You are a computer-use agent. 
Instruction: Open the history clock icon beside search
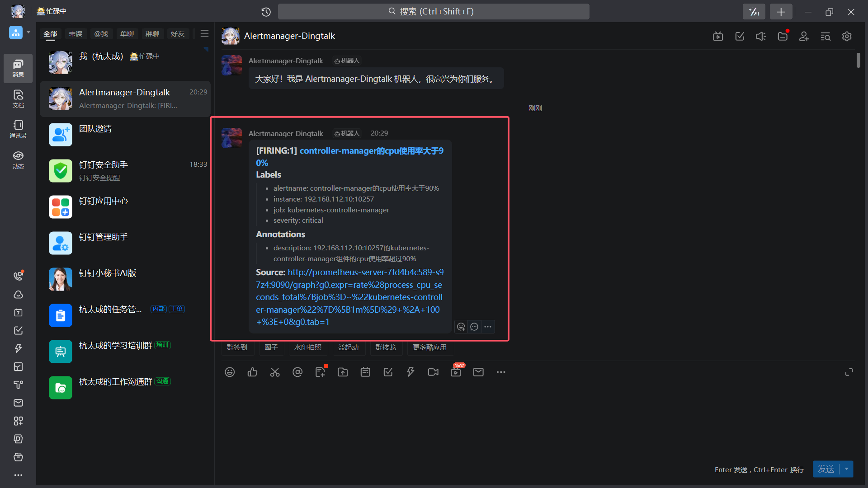coord(266,12)
